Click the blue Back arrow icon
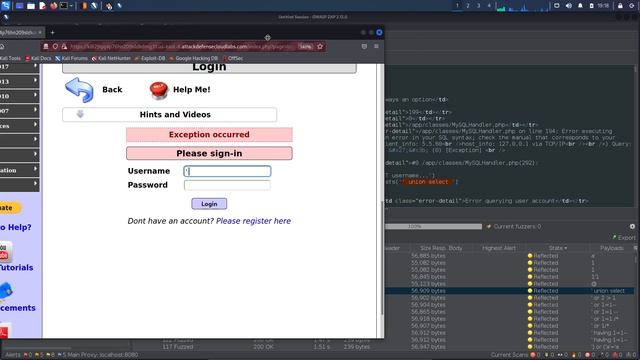This screenshot has width=640, height=360. click(x=79, y=90)
